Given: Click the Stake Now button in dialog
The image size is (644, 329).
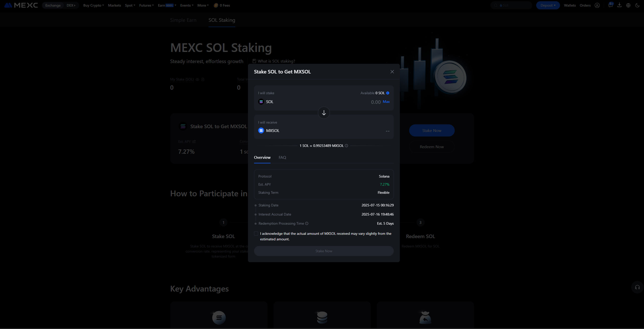Looking at the screenshot, I should tap(324, 251).
